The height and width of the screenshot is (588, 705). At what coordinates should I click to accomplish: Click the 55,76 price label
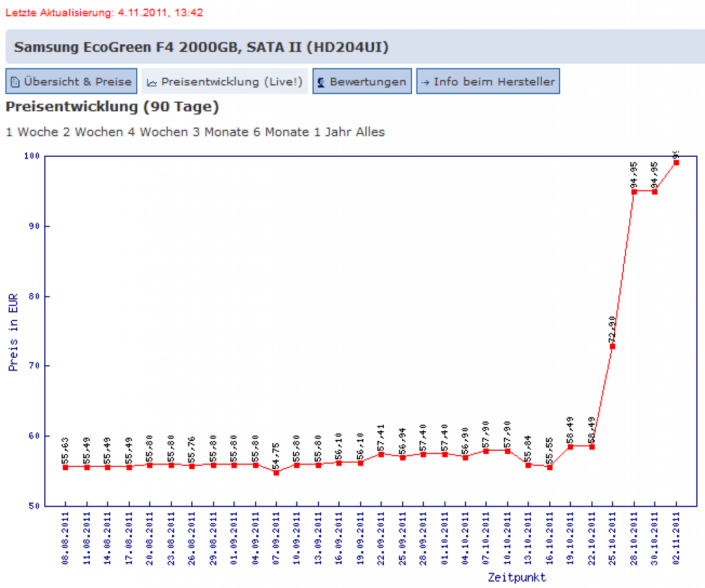(192, 450)
